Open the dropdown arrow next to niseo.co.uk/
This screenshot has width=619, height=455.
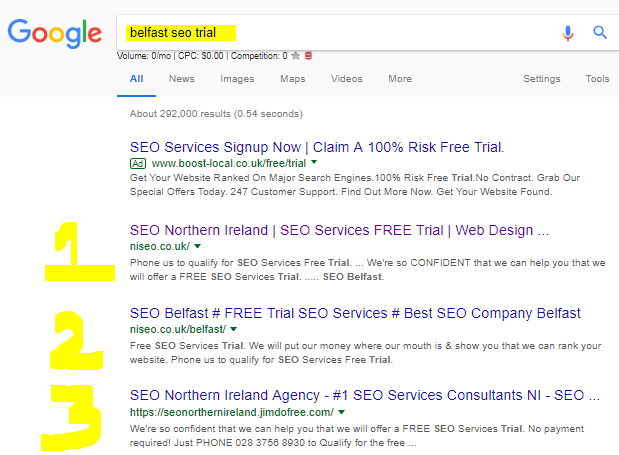click(x=198, y=246)
